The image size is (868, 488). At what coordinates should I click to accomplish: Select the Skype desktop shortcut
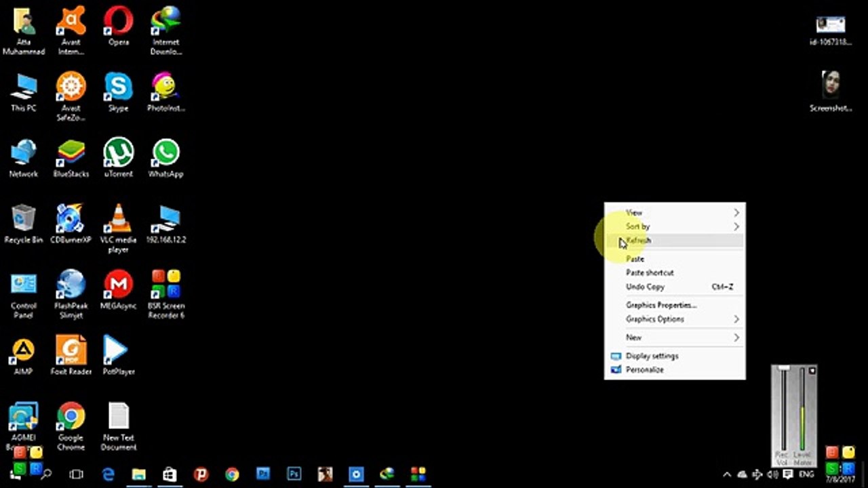(119, 91)
